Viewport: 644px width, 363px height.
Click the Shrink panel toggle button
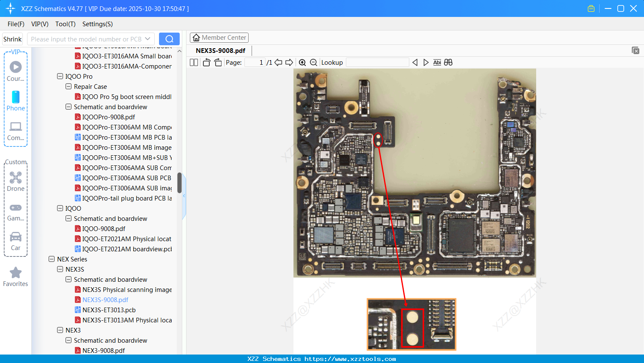click(13, 39)
